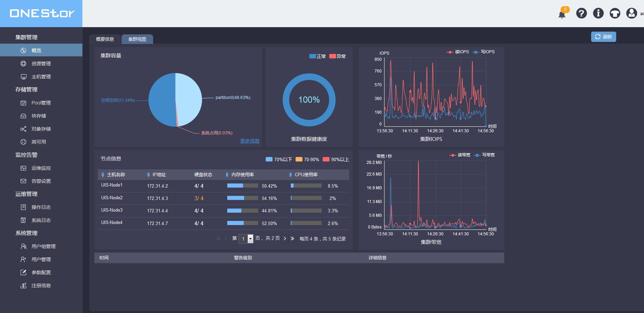Click the 刷新 refresh button
Image resolution: width=644 pixels, height=313 pixels.
pos(603,37)
